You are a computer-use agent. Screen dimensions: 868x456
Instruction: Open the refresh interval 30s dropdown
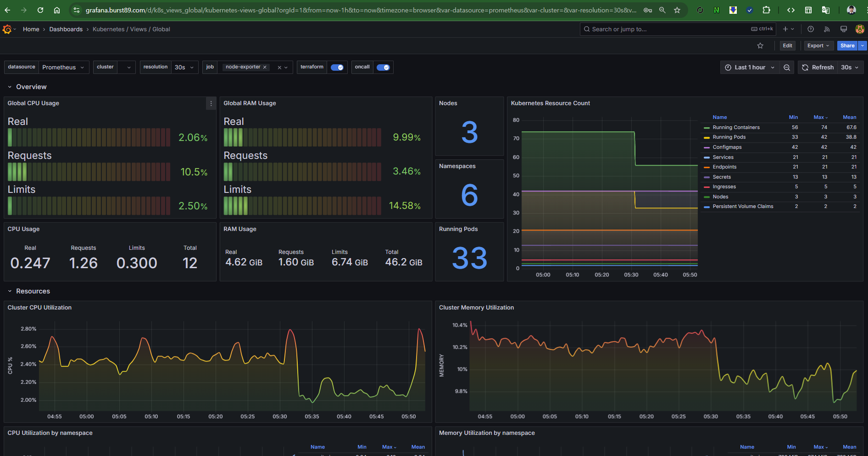[x=850, y=68]
